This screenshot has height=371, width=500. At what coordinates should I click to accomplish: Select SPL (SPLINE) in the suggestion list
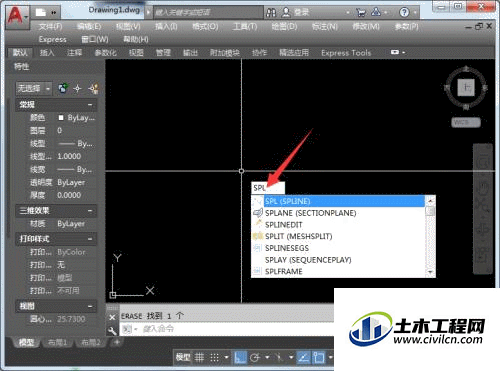(338, 201)
